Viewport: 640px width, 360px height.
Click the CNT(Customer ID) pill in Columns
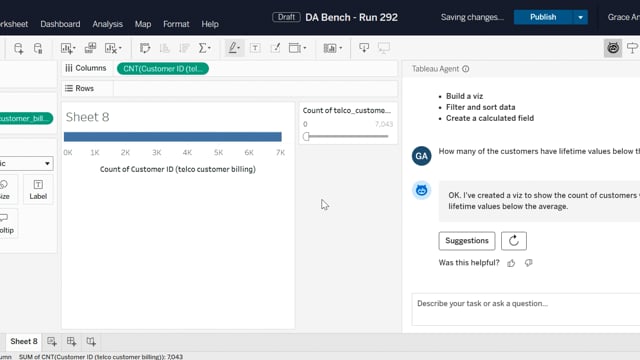pos(163,69)
